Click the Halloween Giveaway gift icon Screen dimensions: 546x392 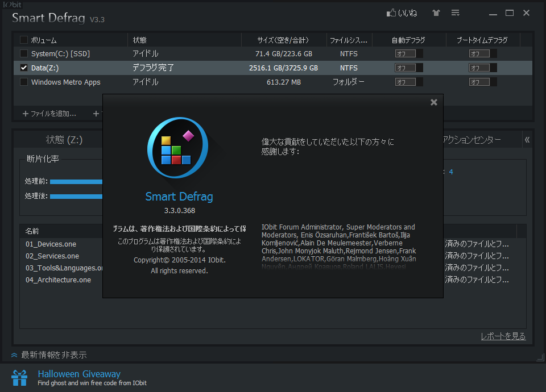19,377
